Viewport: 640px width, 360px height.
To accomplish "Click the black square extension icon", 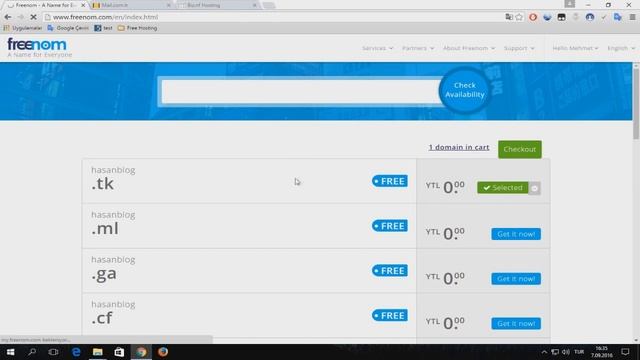I will pos(562,17).
